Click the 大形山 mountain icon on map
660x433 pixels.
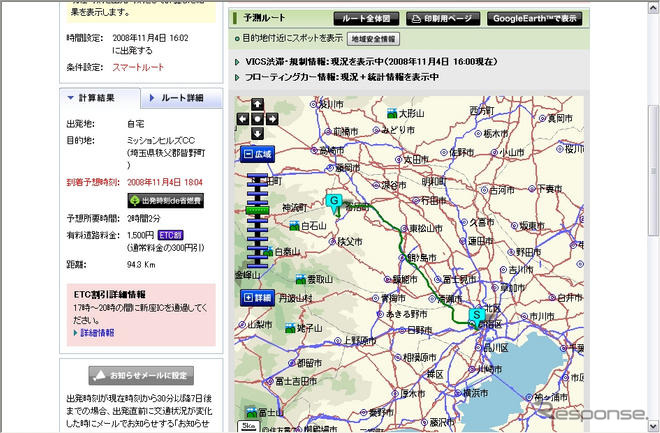(395, 113)
